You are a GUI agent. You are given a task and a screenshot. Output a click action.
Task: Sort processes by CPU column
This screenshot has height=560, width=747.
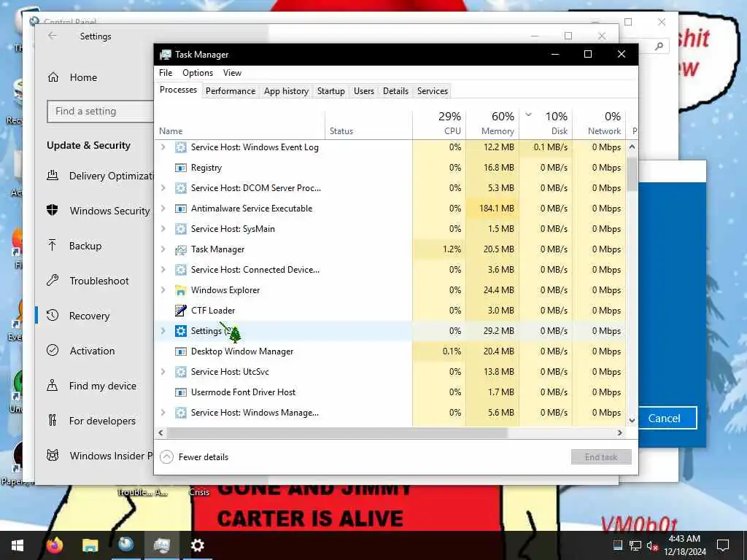click(439, 124)
